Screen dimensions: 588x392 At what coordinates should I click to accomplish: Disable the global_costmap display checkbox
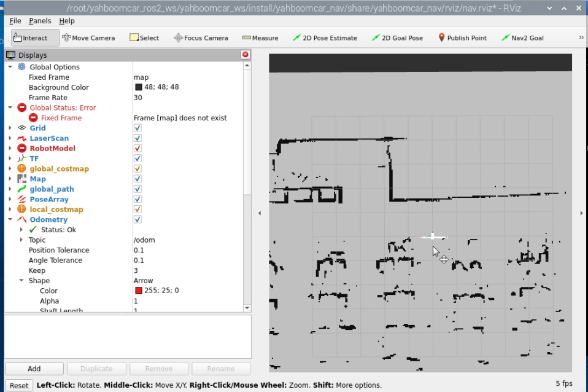click(x=137, y=168)
